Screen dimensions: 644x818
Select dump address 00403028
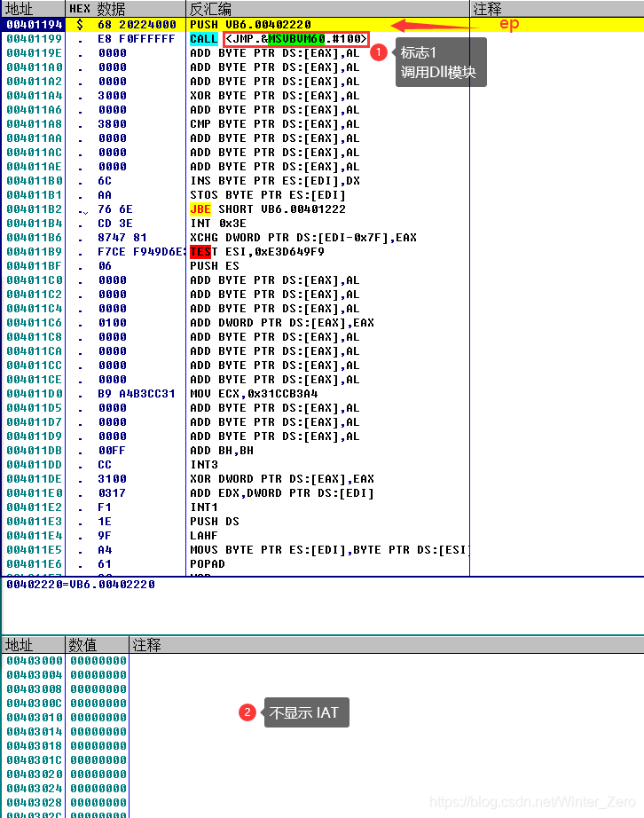35,802
